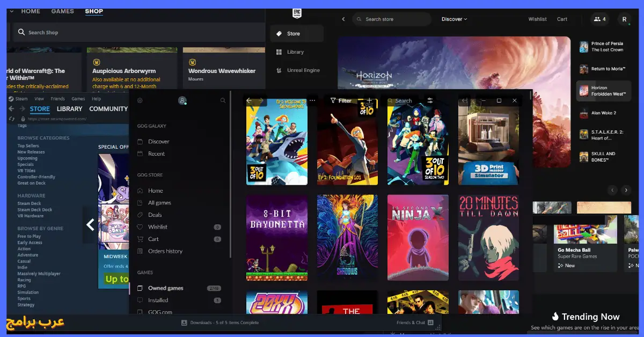Open Discover in GOG Galaxy sidebar

pos(158,142)
